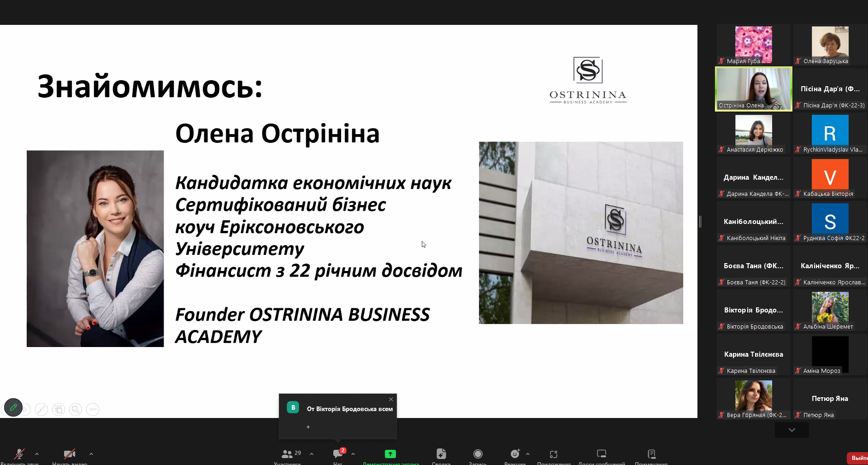Viewport: 868px width, 465px height.
Task: Select Каніболоцький Нікіта participant tile
Action: (754, 222)
